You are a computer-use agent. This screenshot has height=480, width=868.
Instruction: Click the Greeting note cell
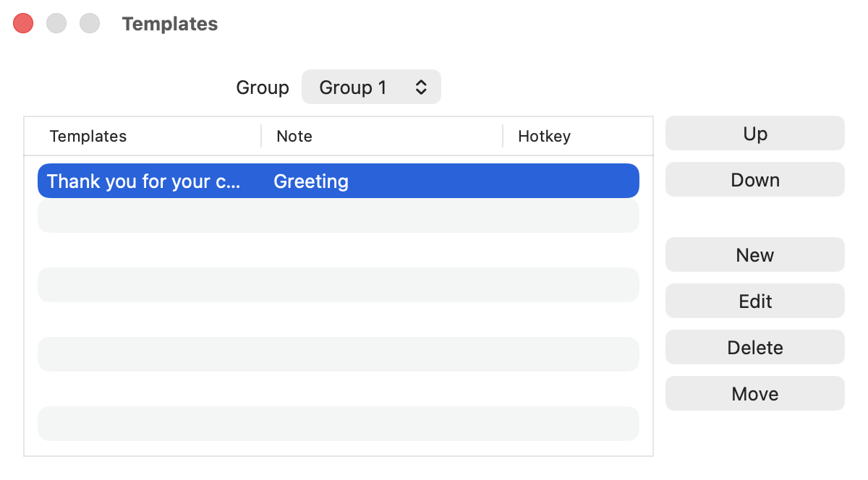311,181
